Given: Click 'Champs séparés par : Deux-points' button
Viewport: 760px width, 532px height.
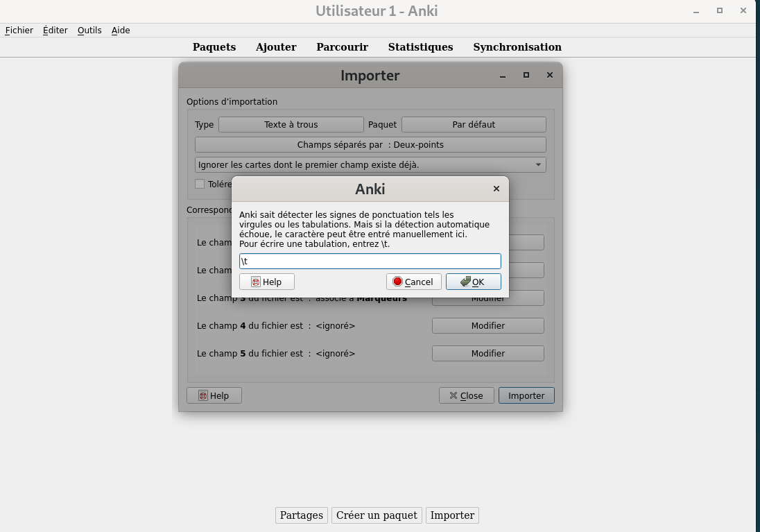Looking at the screenshot, I should point(370,144).
